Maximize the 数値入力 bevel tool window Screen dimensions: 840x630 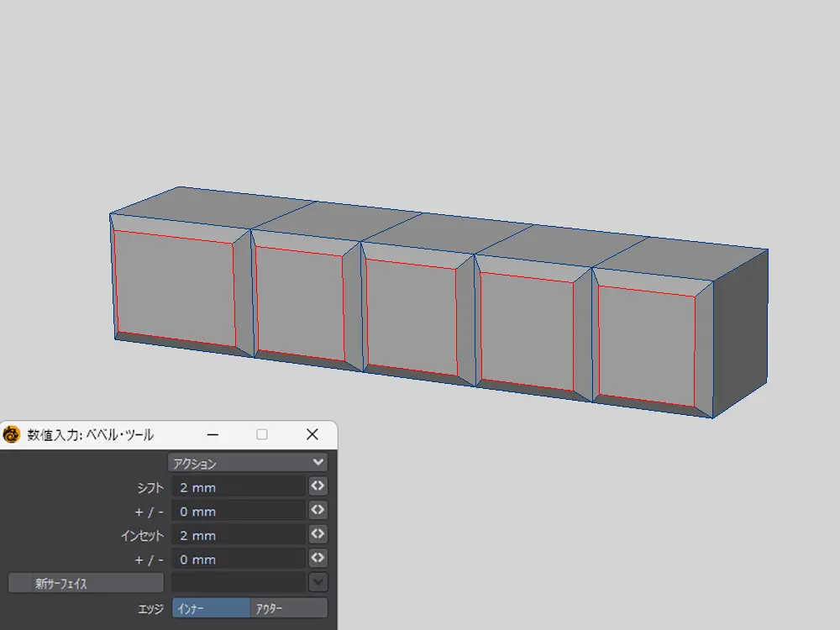pos(262,434)
